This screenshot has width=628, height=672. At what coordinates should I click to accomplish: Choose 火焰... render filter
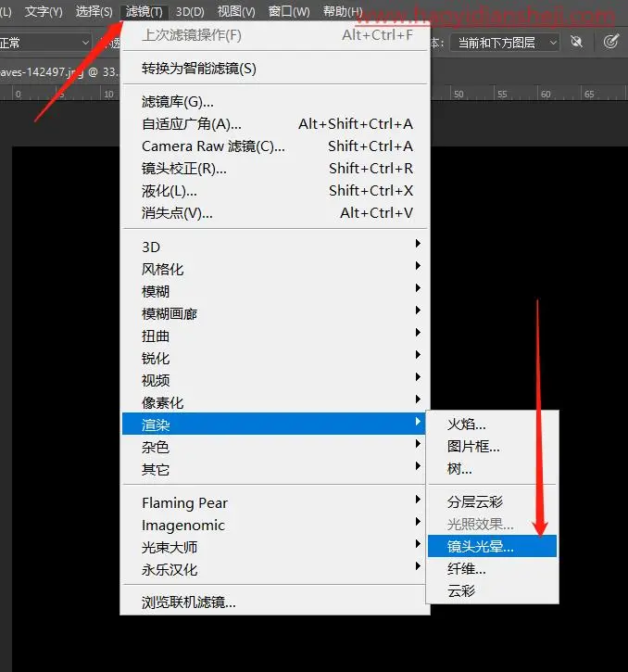[x=492, y=425]
